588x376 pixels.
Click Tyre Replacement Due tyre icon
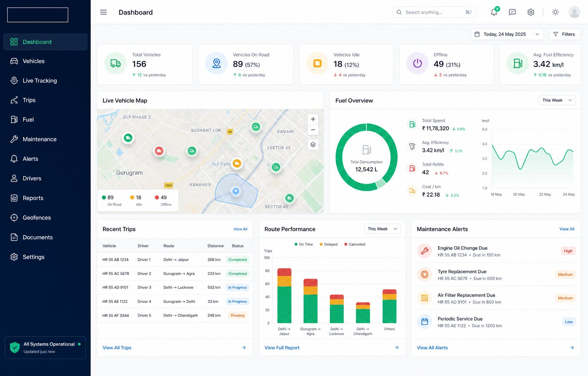pyautogui.click(x=424, y=274)
